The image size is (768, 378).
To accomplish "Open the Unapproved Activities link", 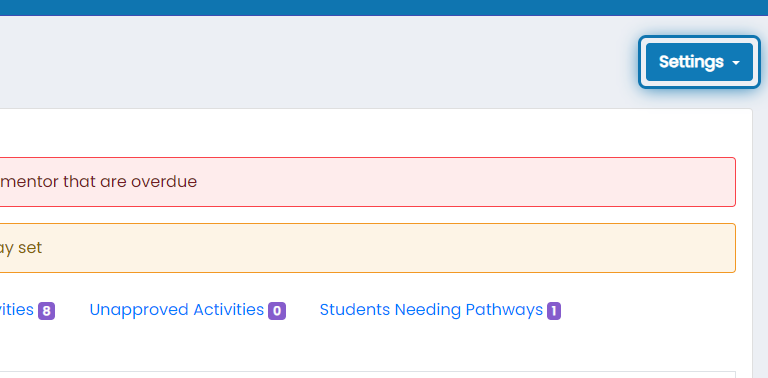I will click(x=177, y=309).
